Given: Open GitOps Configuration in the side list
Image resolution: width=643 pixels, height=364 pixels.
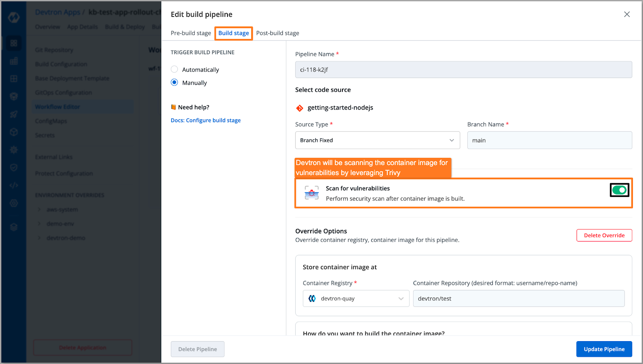Looking at the screenshot, I should [63, 92].
